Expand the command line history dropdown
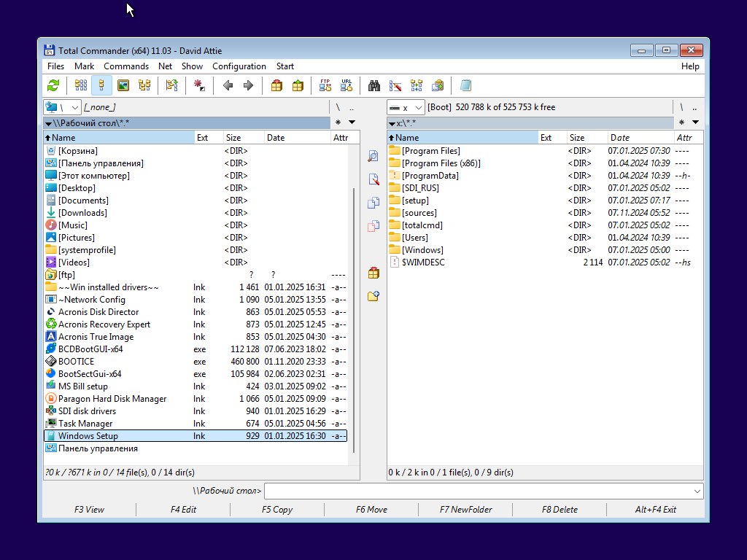 coord(697,491)
